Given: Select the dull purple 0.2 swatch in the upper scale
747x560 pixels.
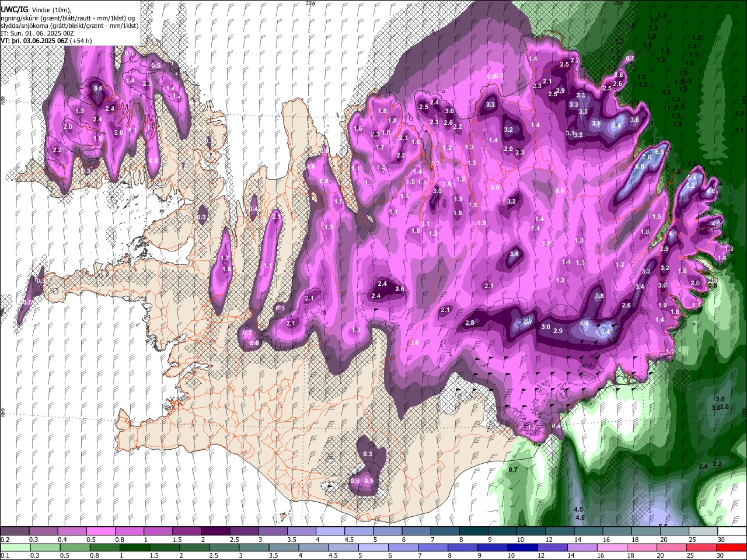Looking at the screenshot, I should [15, 531].
